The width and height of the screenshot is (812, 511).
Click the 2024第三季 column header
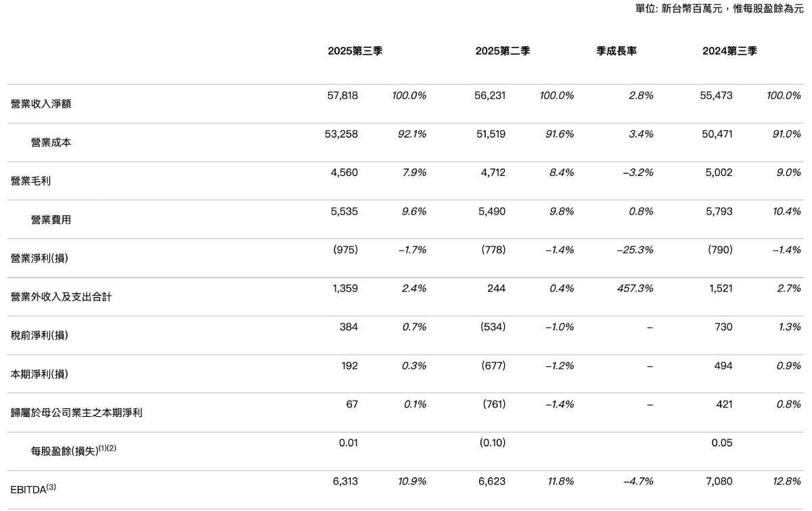click(729, 51)
